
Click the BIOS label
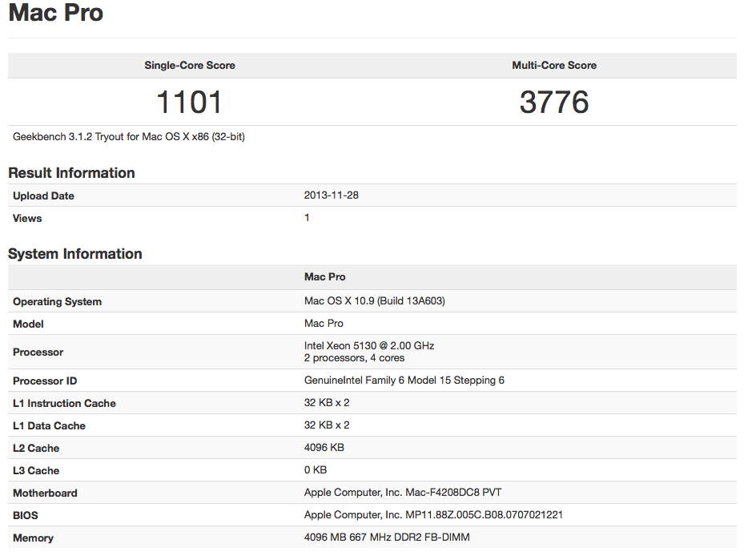[x=25, y=516]
